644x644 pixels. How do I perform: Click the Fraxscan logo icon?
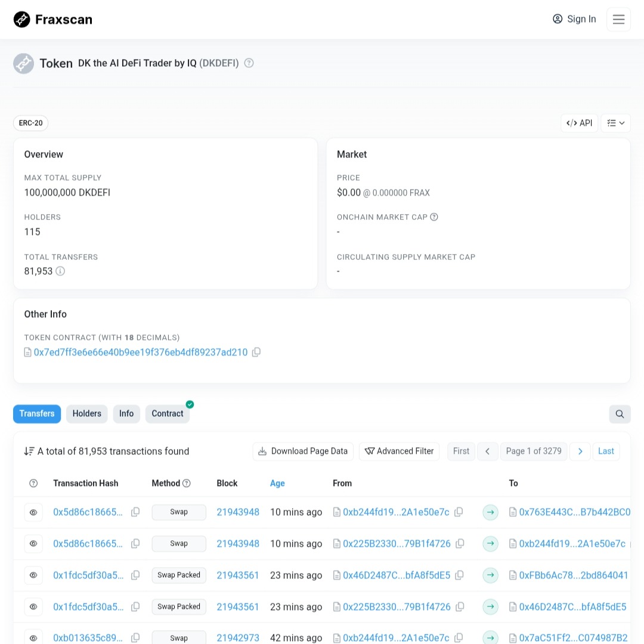tap(22, 19)
